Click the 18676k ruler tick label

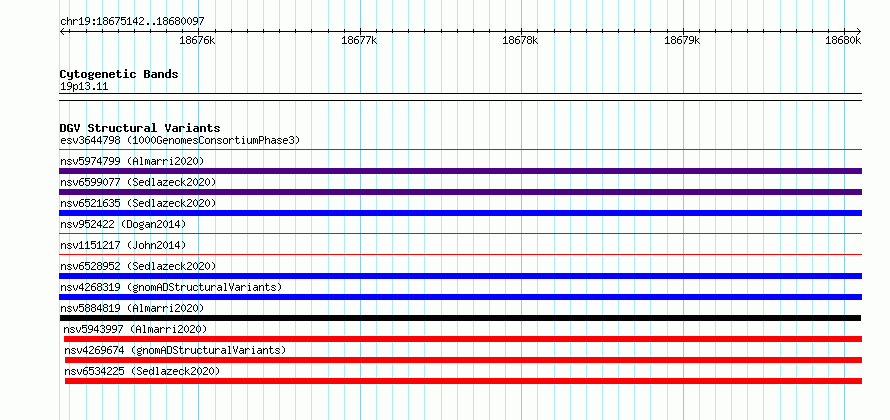198,40
